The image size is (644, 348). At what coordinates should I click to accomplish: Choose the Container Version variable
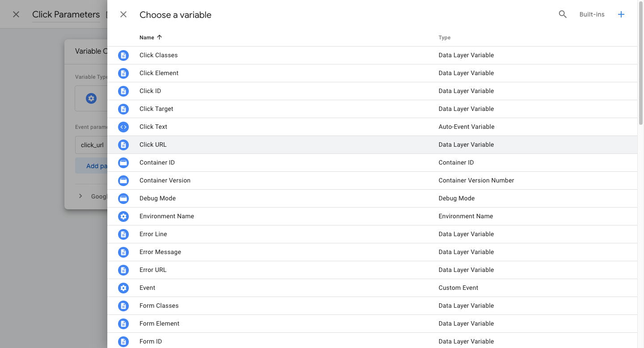(x=165, y=181)
